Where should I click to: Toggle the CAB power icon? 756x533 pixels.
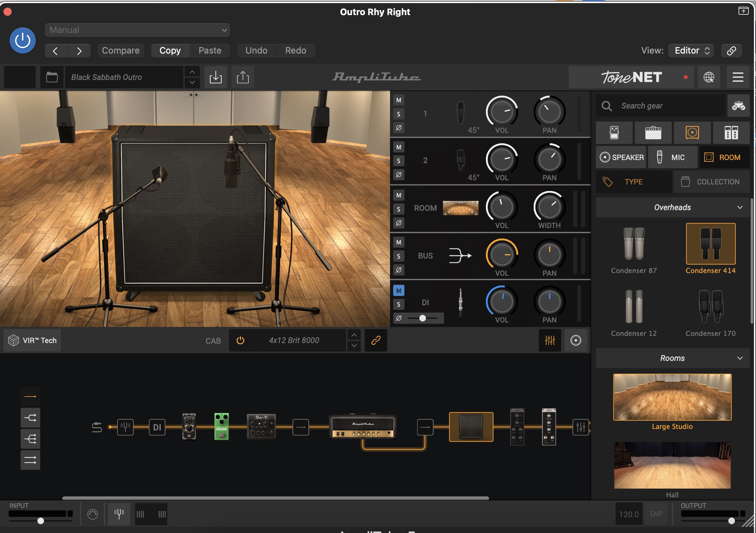click(x=241, y=340)
